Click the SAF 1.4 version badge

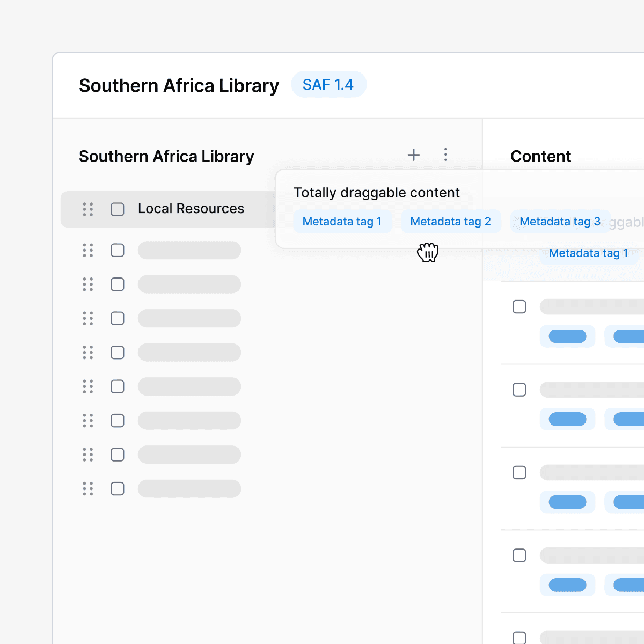click(328, 85)
